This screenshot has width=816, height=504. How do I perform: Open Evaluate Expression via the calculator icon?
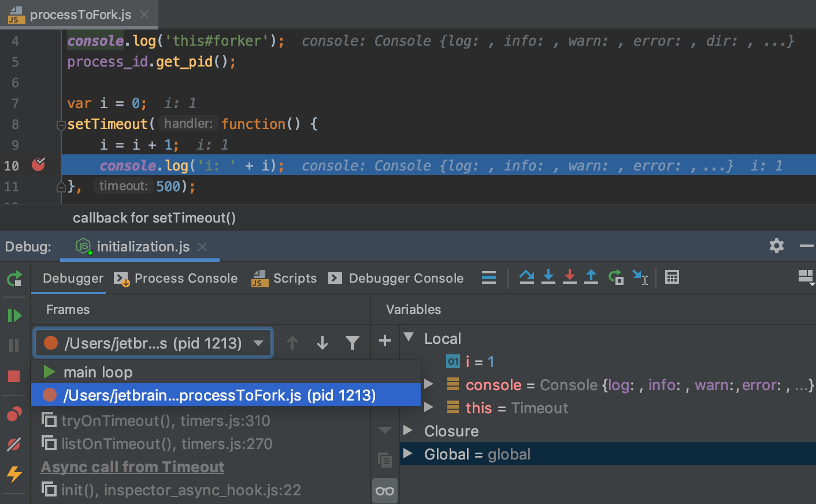click(672, 277)
